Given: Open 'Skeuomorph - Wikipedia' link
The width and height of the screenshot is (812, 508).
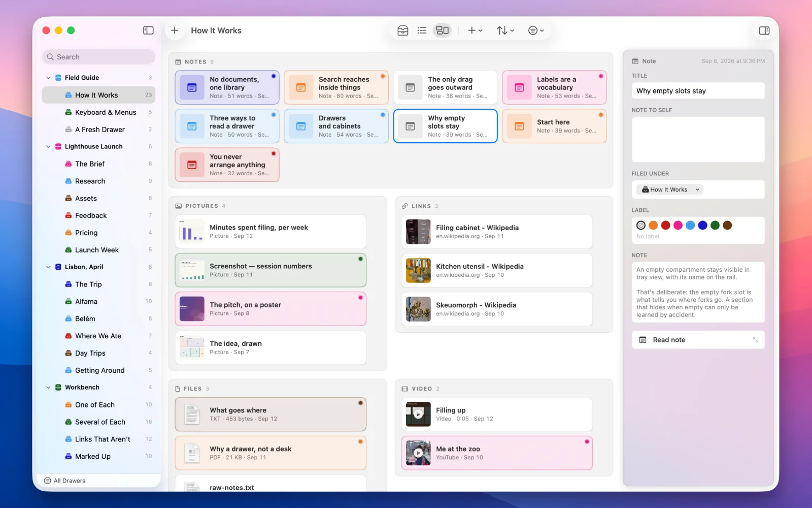Looking at the screenshot, I should click(497, 309).
